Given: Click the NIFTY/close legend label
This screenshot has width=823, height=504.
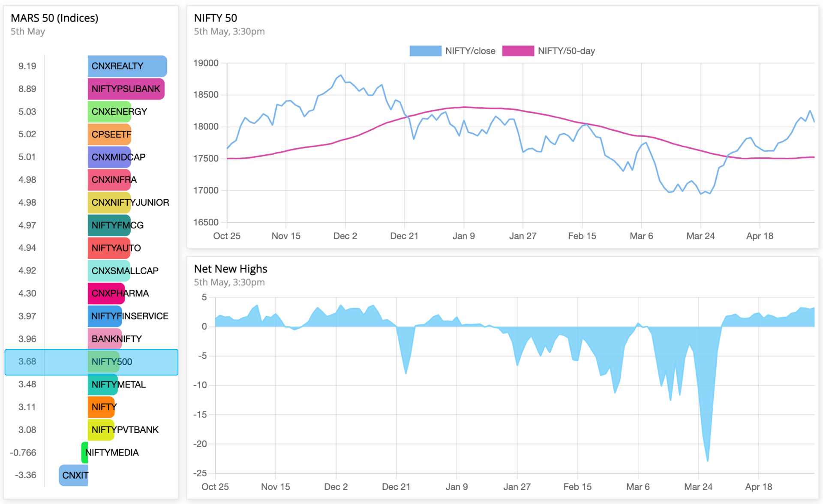Looking at the screenshot, I should point(470,51).
